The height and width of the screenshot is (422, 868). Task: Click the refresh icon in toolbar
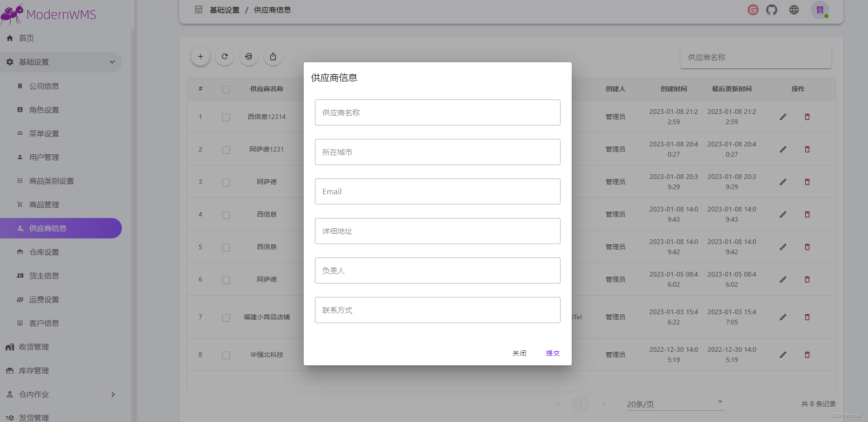coord(224,56)
